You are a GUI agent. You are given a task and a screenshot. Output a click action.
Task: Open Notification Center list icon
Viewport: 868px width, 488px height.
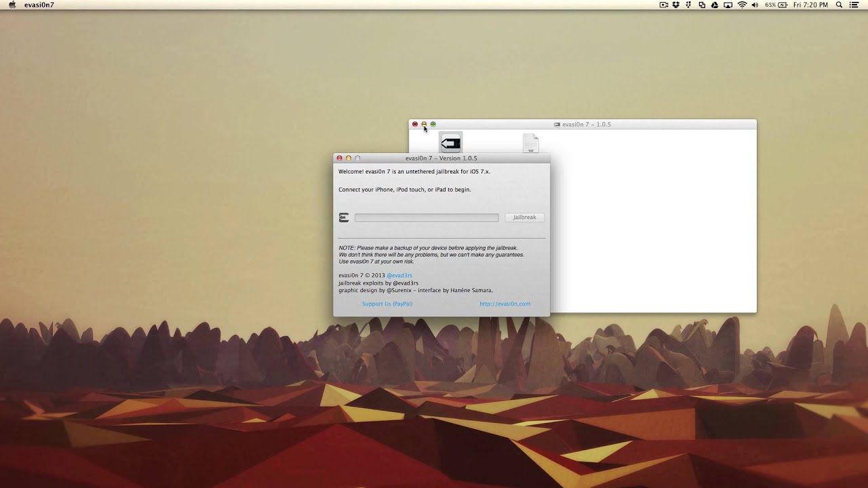854,5
